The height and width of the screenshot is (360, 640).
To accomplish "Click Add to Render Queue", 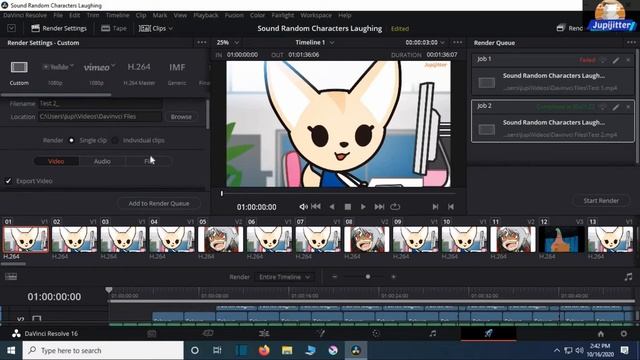I will [159, 203].
